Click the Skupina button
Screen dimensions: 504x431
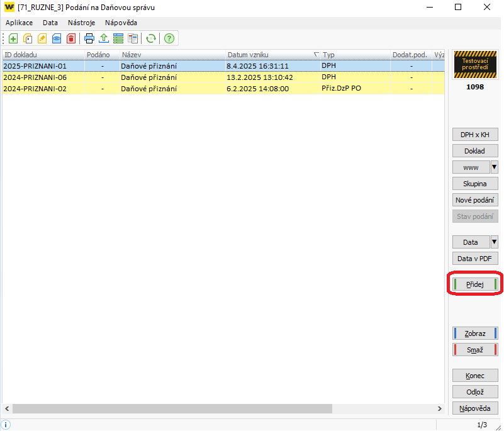[x=475, y=184]
